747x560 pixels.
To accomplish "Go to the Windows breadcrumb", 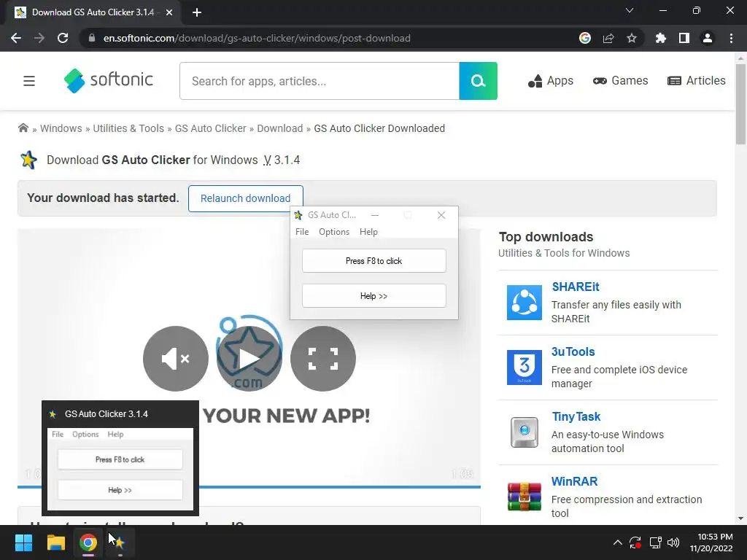I will (61, 128).
